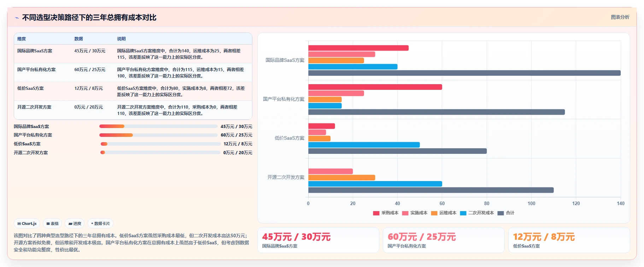Click chart y-axis label 国产平台私有化方案
644x267 pixels.
pos(283,99)
